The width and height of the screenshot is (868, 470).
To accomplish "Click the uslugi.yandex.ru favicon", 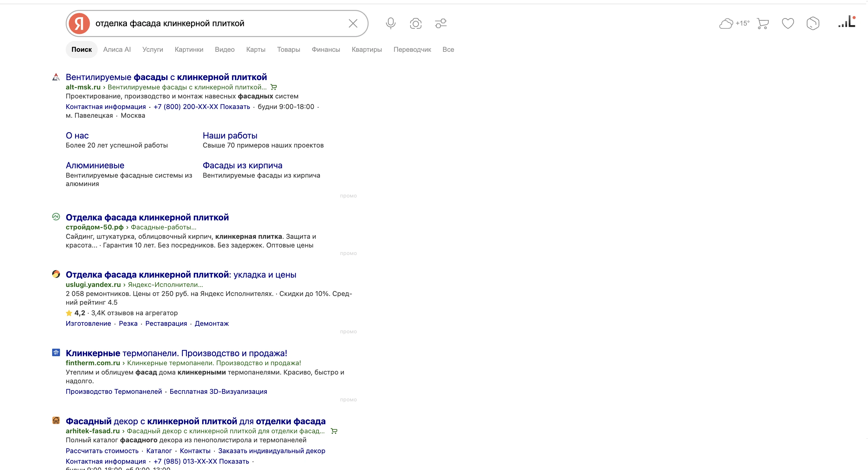I will click(56, 274).
